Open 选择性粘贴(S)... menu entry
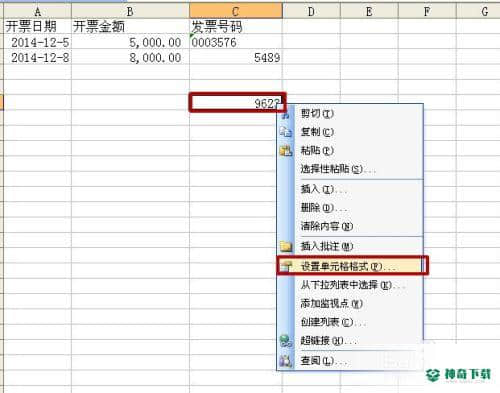The height and width of the screenshot is (393, 500). click(350, 169)
